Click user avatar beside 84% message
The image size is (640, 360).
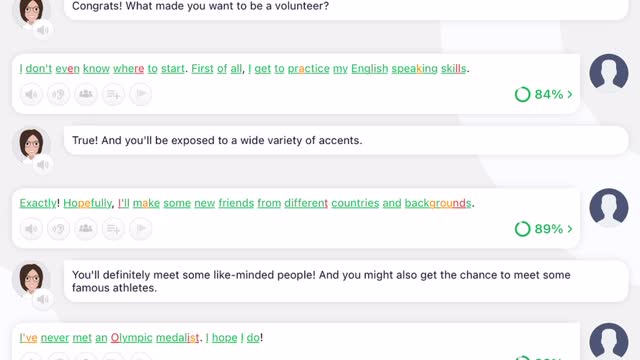pos(609,72)
